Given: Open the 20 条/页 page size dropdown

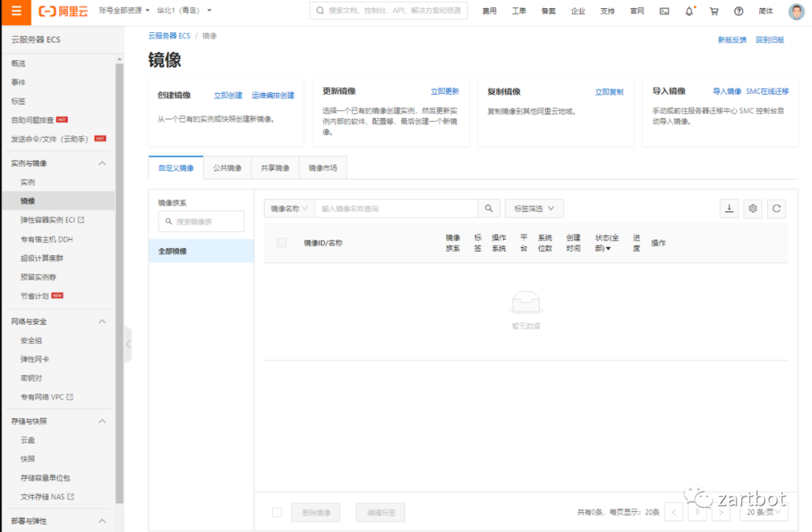Looking at the screenshot, I should (x=764, y=512).
